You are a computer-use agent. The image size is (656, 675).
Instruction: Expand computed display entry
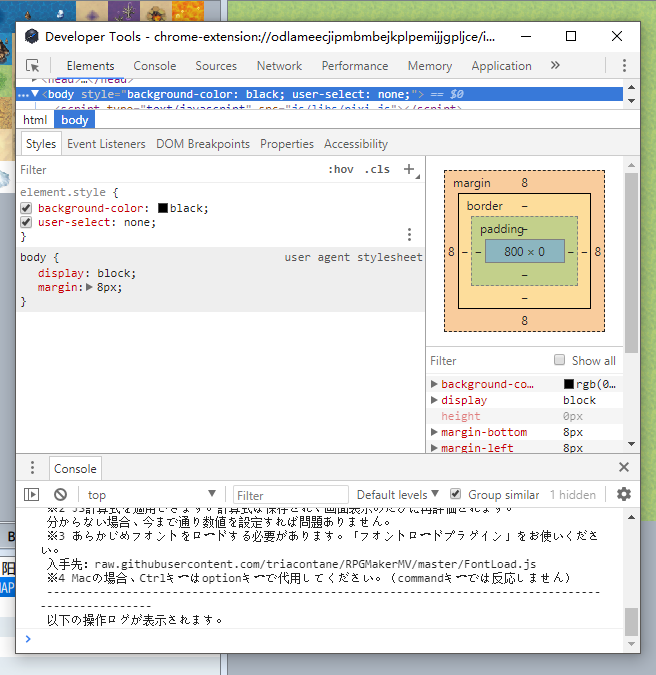click(x=434, y=400)
